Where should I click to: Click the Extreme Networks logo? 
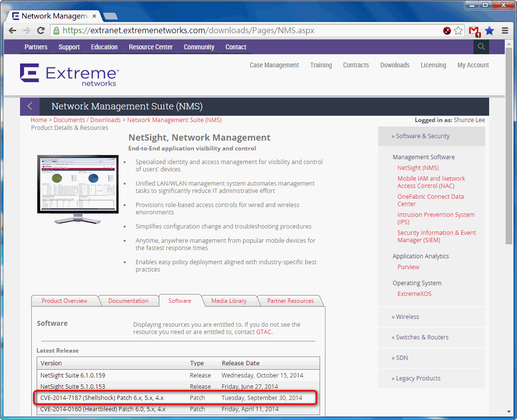click(69, 75)
